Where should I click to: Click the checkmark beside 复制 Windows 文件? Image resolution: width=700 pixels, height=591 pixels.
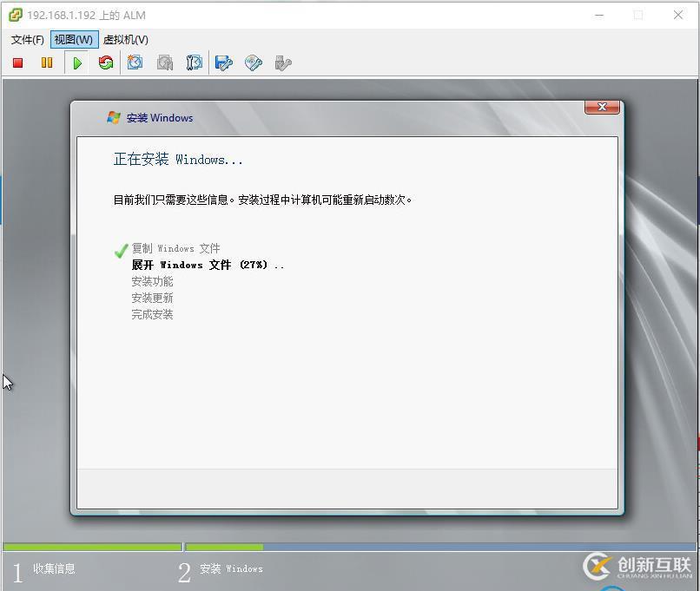pos(121,250)
